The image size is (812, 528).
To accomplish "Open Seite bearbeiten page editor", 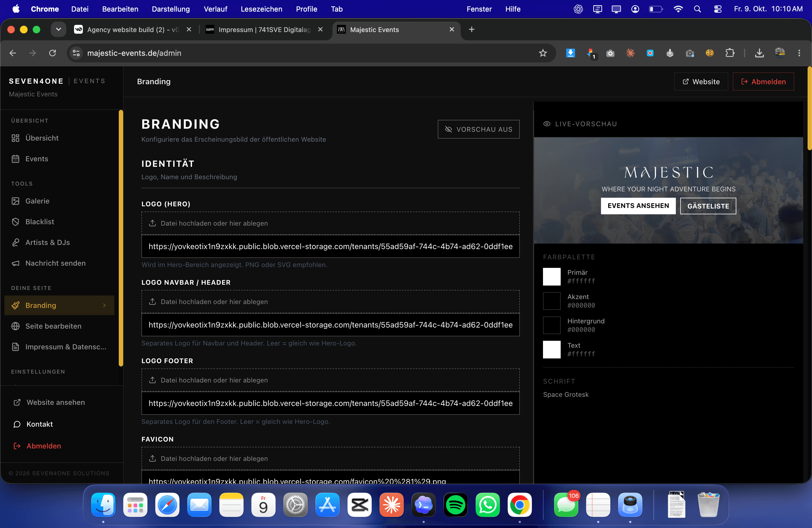I will click(x=59, y=326).
